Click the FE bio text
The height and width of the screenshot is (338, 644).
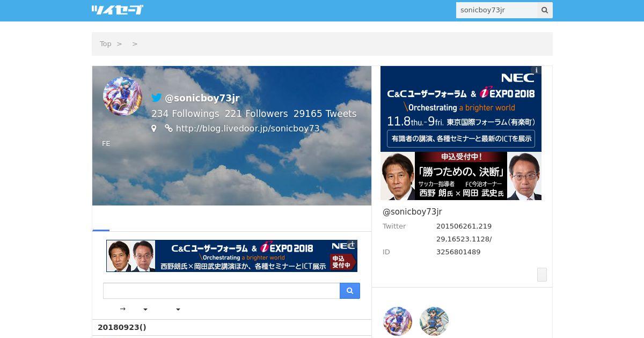106,144
